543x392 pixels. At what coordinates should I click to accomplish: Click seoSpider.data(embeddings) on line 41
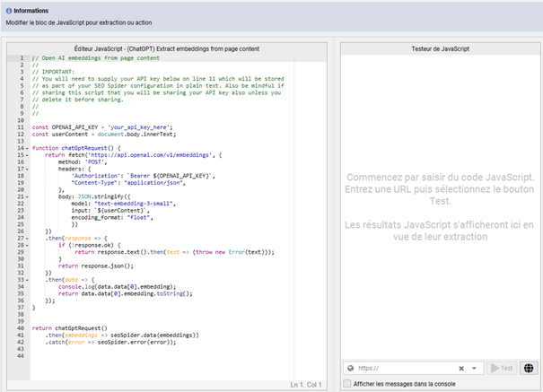(x=154, y=335)
